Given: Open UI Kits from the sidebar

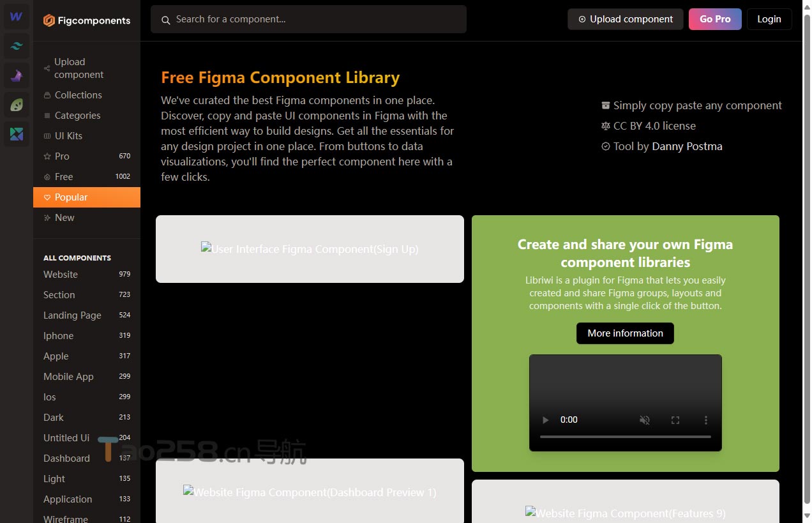Looking at the screenshot, I should pyautogui.click(x=87, y=136).
